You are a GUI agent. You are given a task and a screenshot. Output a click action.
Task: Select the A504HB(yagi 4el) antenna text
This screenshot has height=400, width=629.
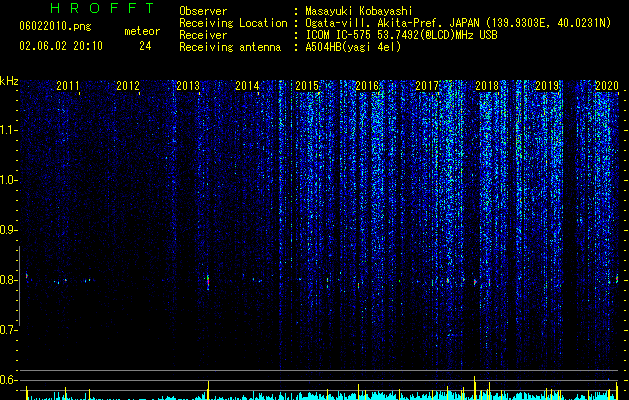[353, 47]
